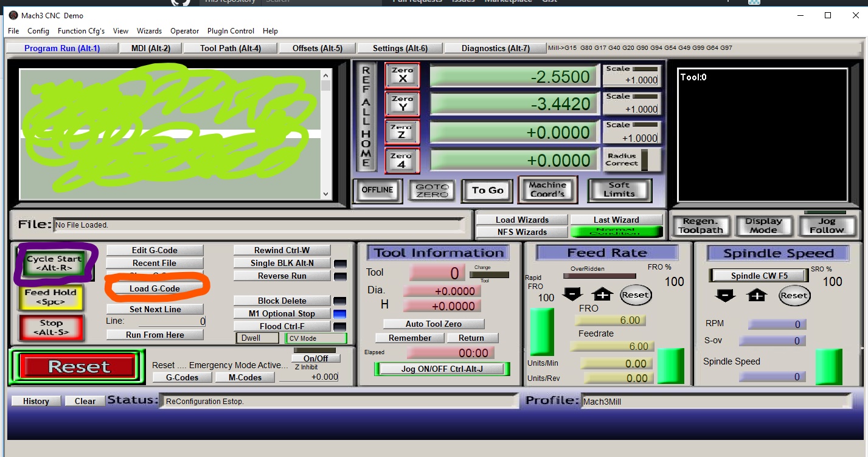Click the X Scale +1.0000 field
868x457 pixels.
pyautogui.click(x=631, y=80)
